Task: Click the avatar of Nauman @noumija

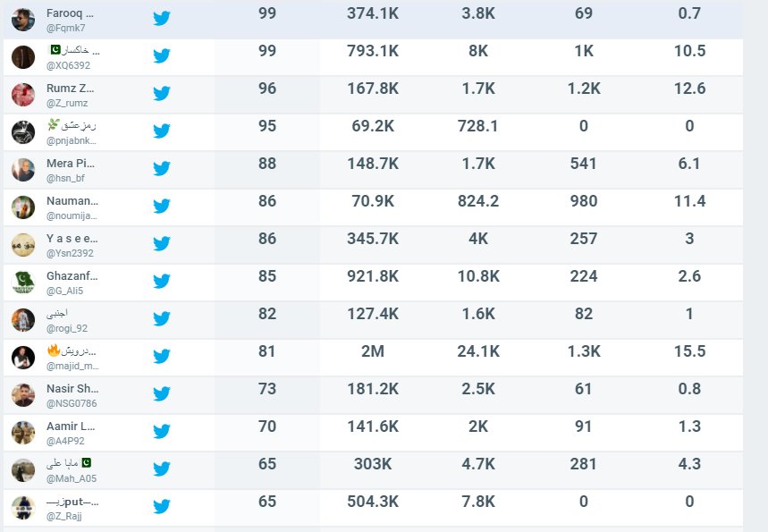Action: 23,207
